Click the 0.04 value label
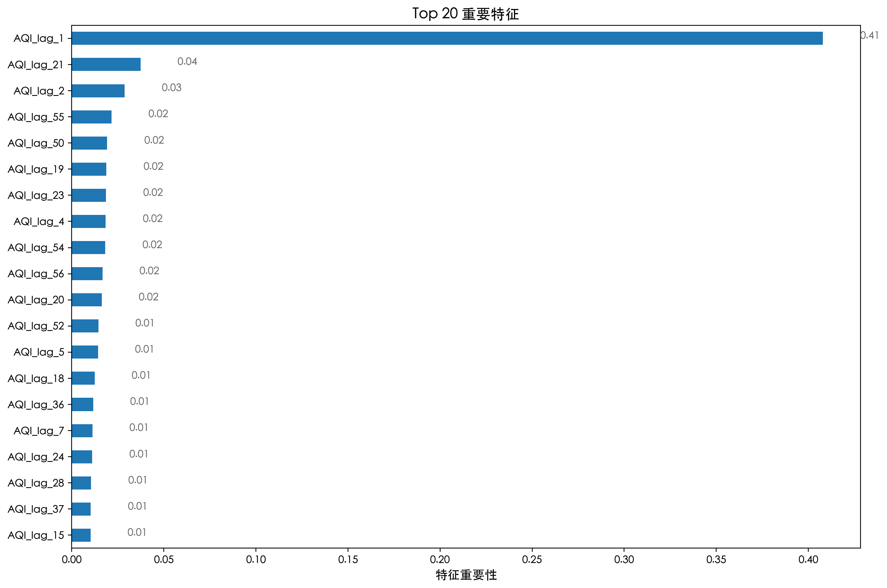887x588 pixels. coord(187,62)
